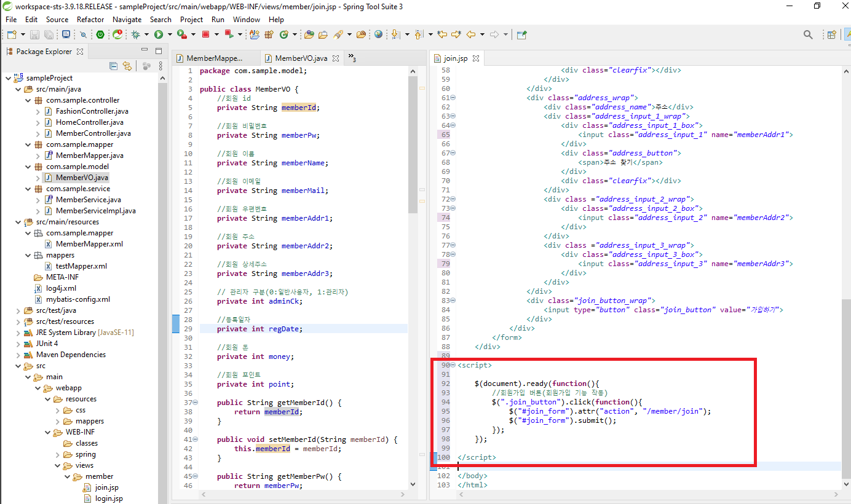Click Collapse All in Package Explorer
Viewport: 851px width, 504px height.
click(x=113, y=66)
